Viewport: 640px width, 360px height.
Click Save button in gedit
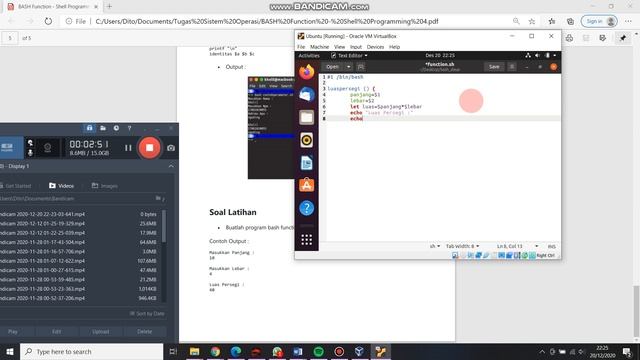(494, 67)
